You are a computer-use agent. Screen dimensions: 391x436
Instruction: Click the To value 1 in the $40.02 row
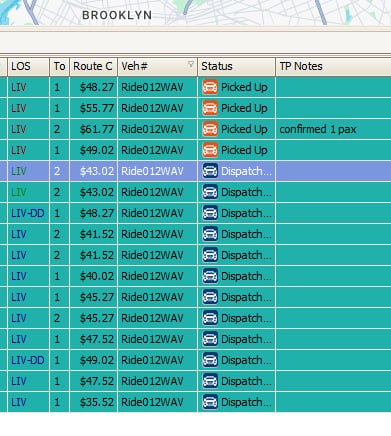click(57, 276)
